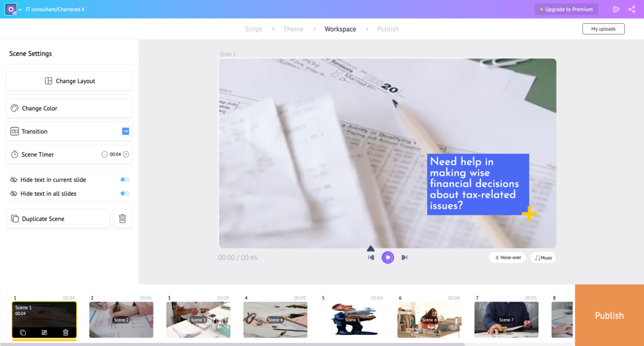Increase the Scene Timer duration

pos(126,154)
